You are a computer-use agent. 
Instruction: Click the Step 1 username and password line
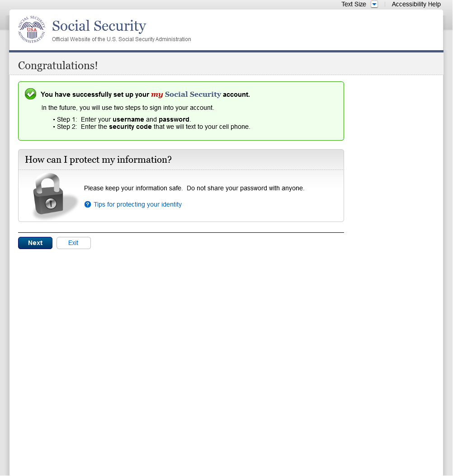click(123, 119)
